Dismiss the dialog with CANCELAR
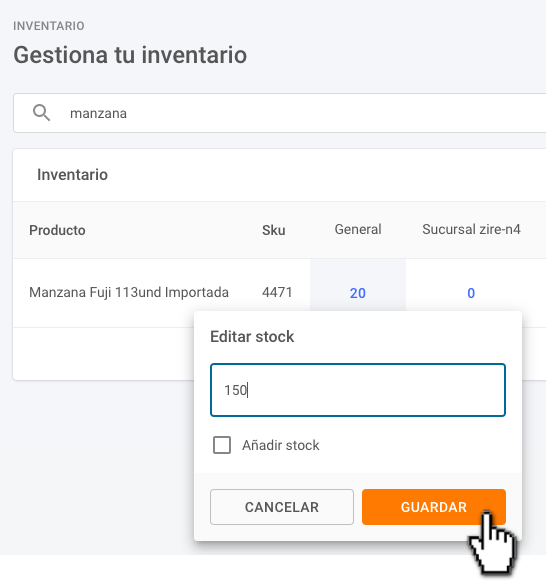Viewport: 546px width, 581px height. coord(282,507)
